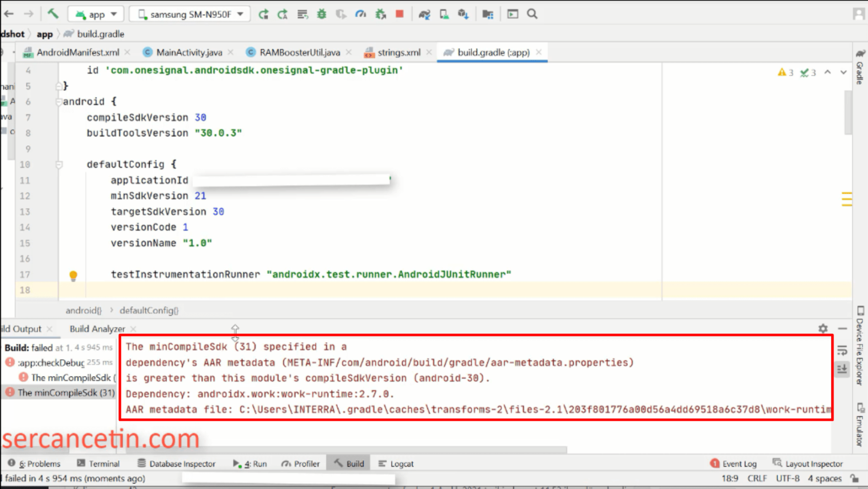Open the Problems tool window
This screenshot has height=489, width=868.
tap(34, 464)
